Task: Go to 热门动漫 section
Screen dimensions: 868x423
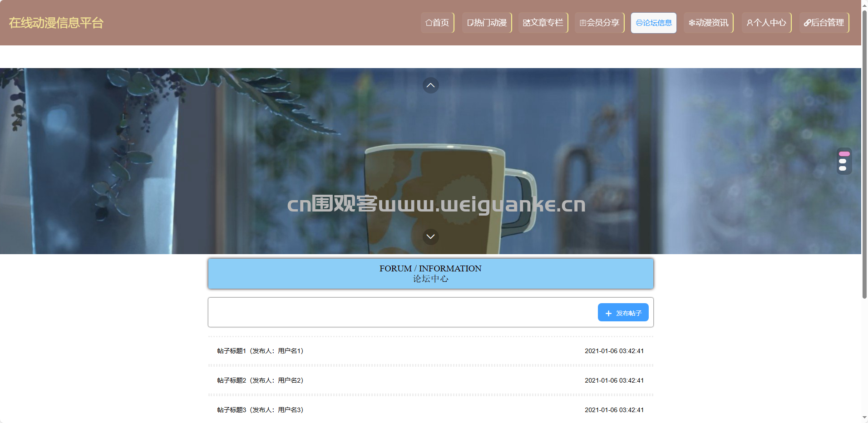Action: (x=487, y=23)
